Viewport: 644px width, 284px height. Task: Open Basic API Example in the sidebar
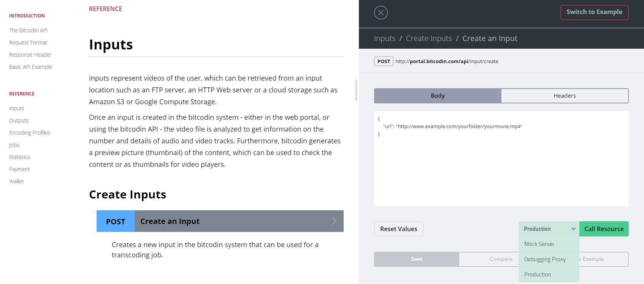(31, 67)
